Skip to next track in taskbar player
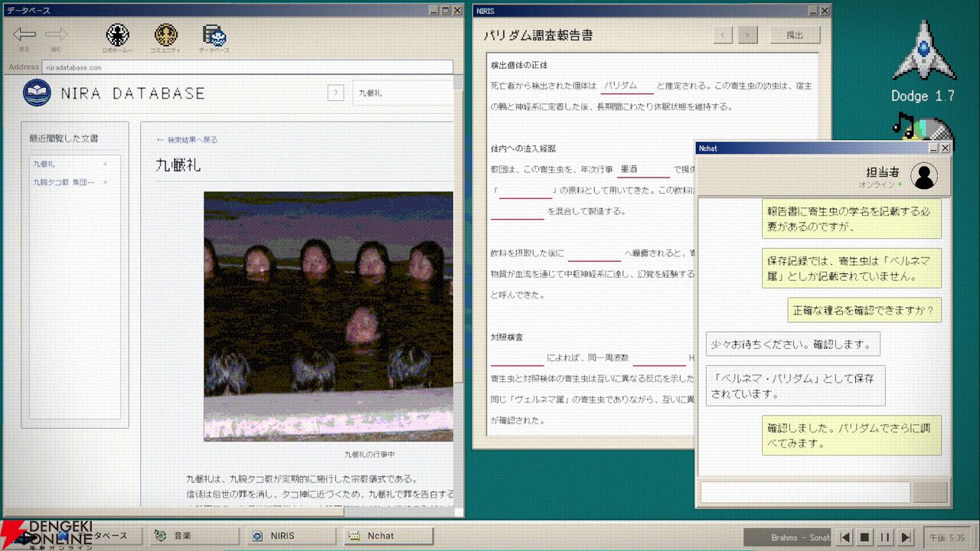 pos(904,537)
